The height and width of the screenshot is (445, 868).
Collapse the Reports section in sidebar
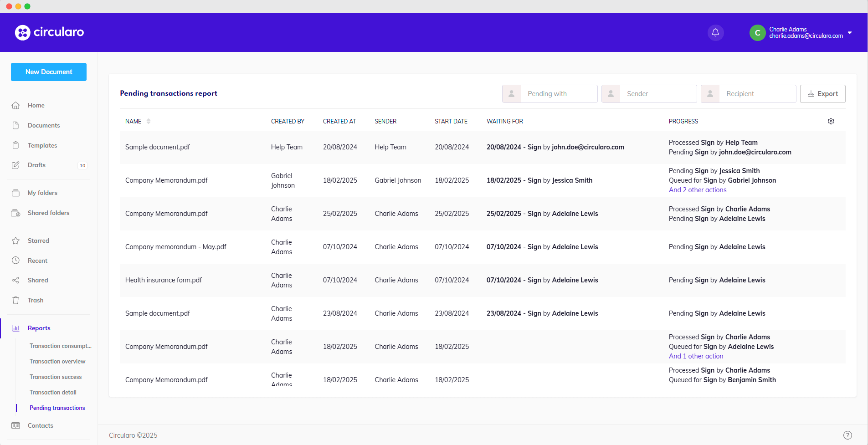(39, 328)
